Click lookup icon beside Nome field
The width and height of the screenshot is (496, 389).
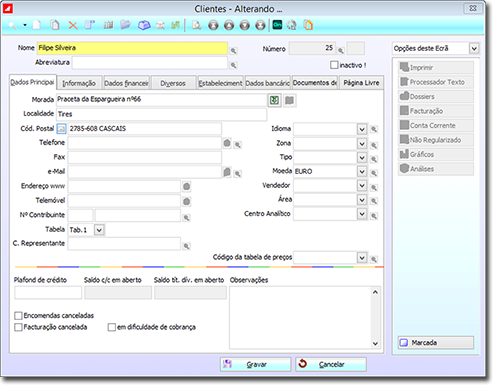click(x=234, y=51)
